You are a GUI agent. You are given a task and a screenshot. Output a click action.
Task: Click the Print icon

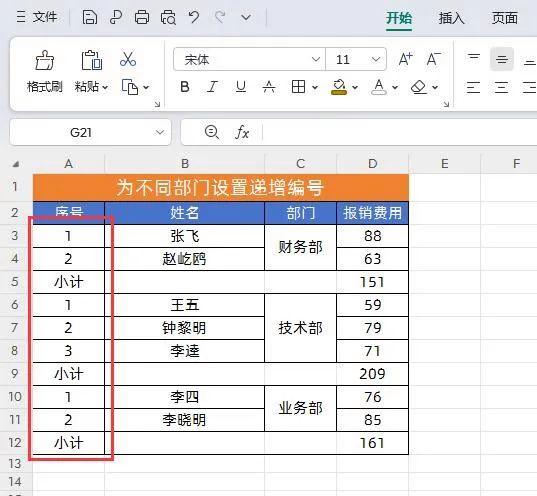pos(142,17)
